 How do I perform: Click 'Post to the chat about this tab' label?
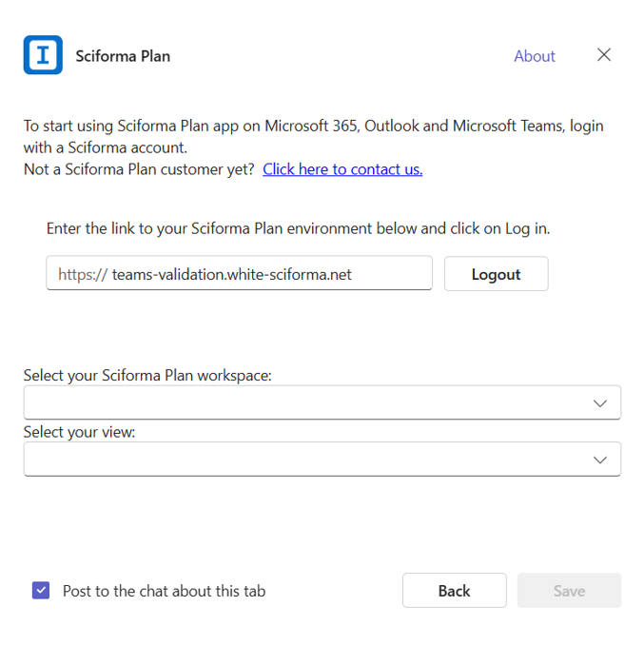point(164,591)
